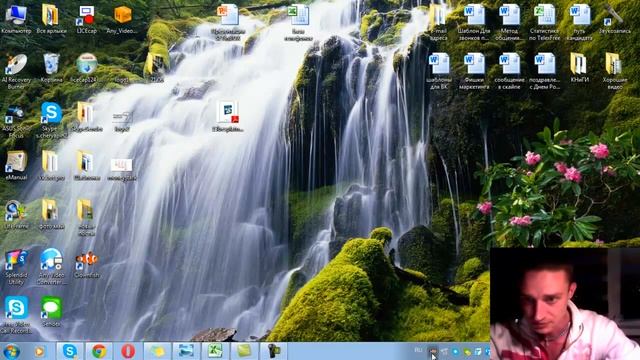The image size is (640, 360).
Task: Open the Фишки маркетинга Word document
Action: (x=474, y=71)
